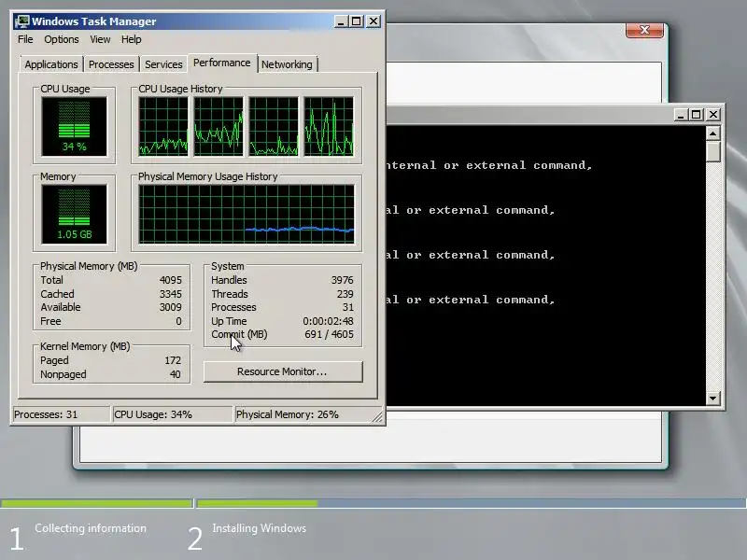The image size is (747, 560).
Task: Open the View menu in Task Manager
Action: click(x=100, y=39)
